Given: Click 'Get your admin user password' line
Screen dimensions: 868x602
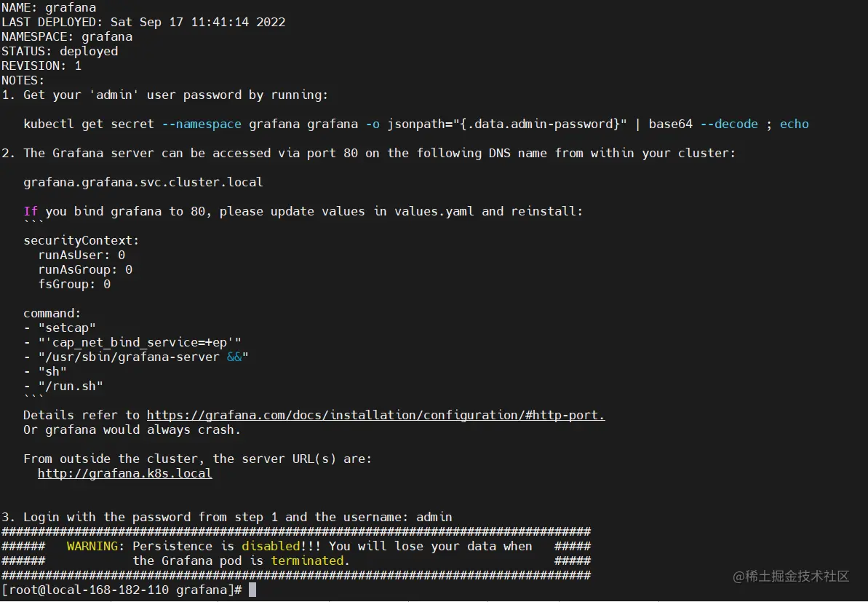Looking at the screenshot, I should [165, 95].
